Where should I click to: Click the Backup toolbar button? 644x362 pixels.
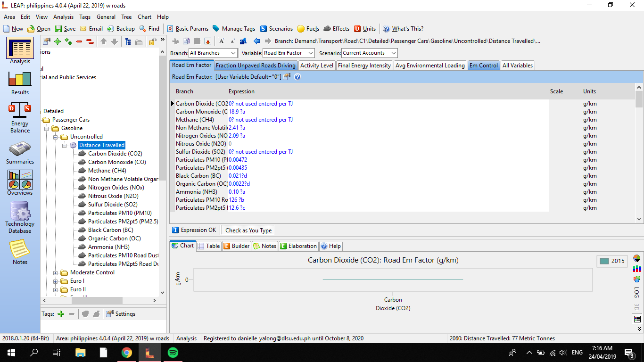coord(121,29)
